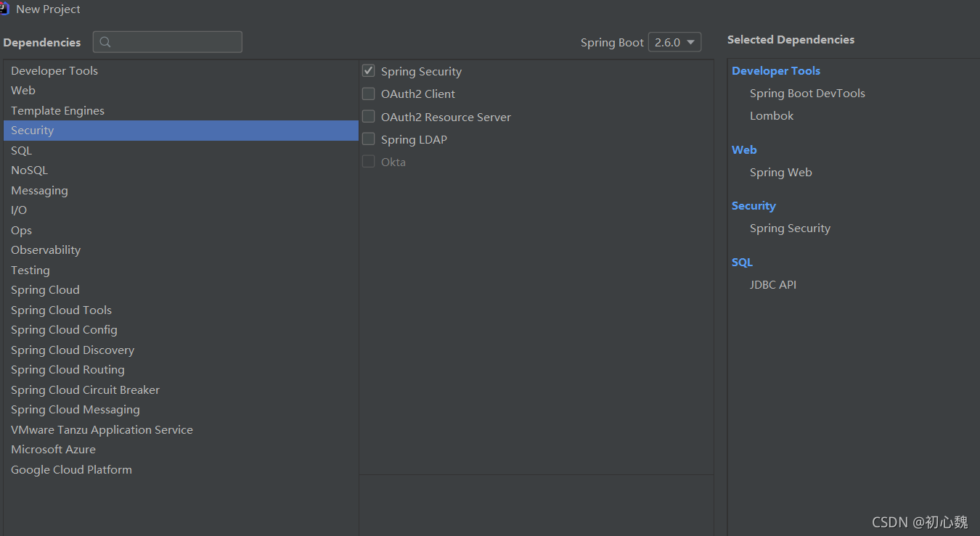Select Spring Web in selected dependencies
Viewport: 980px width, 536px height.
[781, 172]
